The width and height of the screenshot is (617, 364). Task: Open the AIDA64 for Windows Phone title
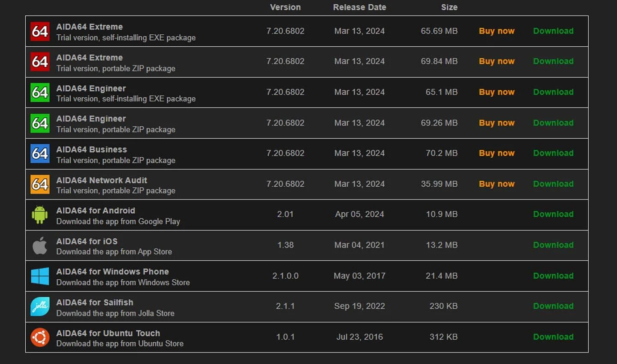click(113, 272)
